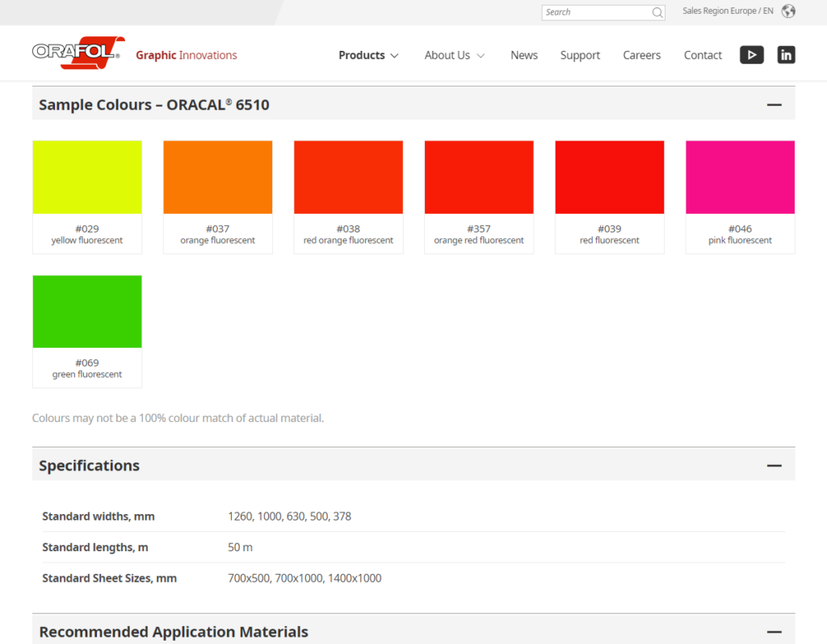
Task: Open the LinkedIn page icon
Action: 786,55
